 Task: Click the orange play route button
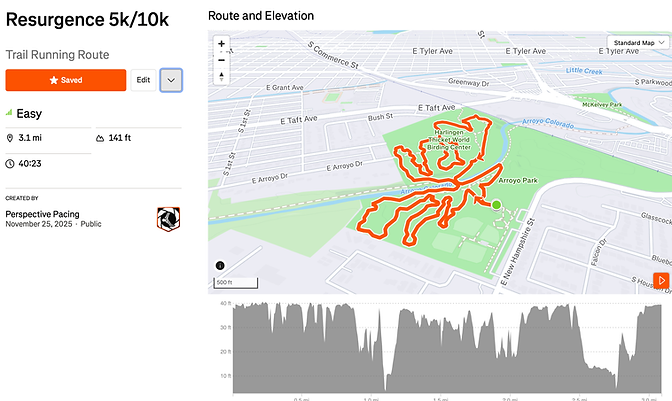pos(662,281)
